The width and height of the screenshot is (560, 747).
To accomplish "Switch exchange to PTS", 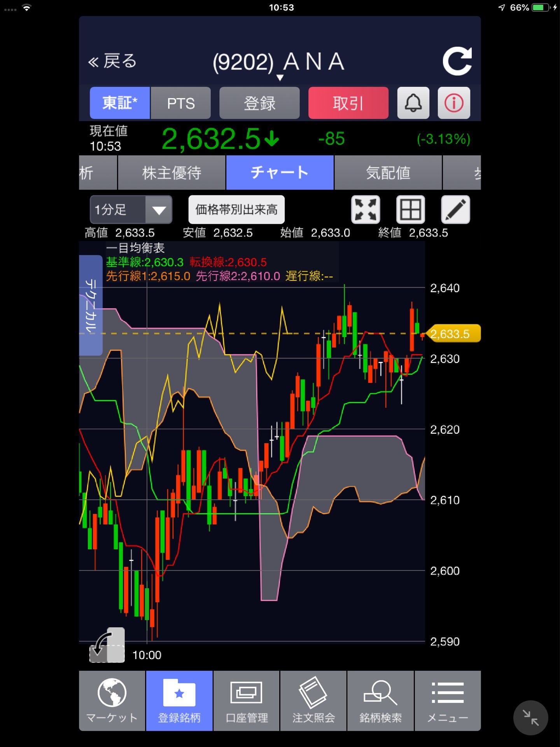I will pos(181,103).
